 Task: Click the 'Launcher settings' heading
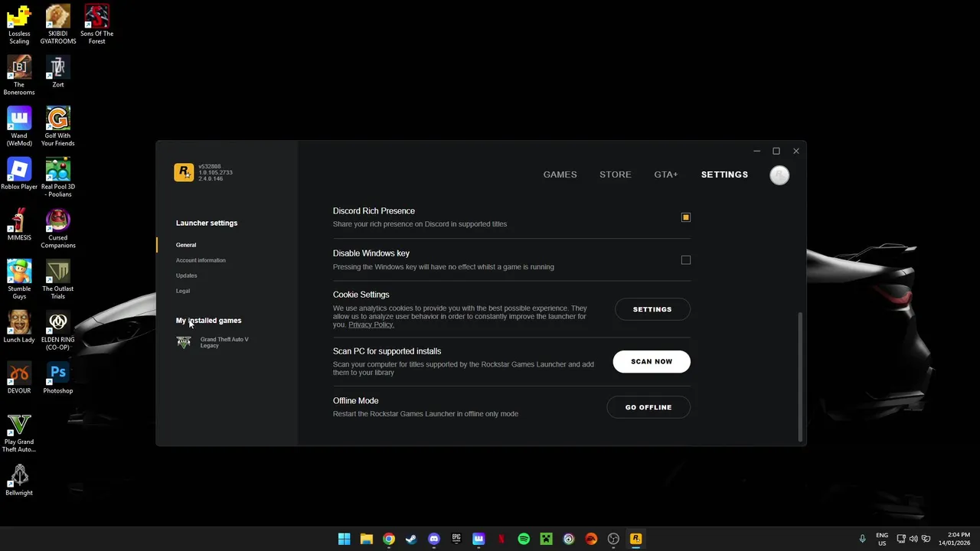(x=207, y=223)
